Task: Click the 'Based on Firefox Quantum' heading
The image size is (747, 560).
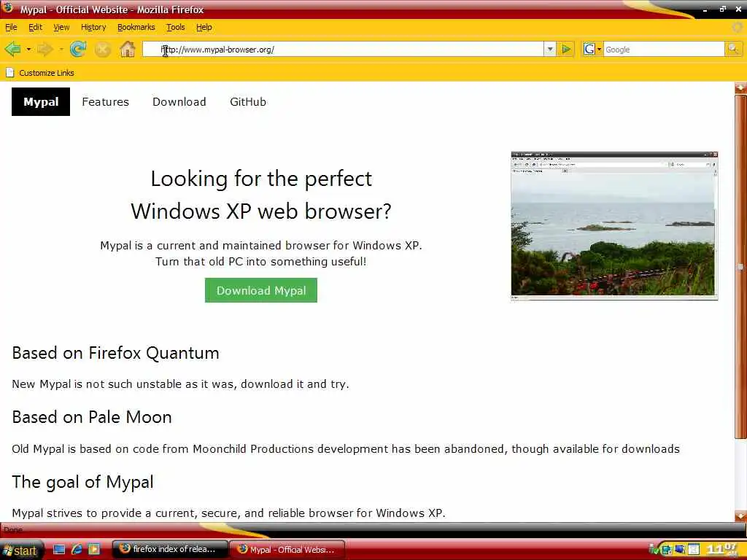Action: coord(116,353)
